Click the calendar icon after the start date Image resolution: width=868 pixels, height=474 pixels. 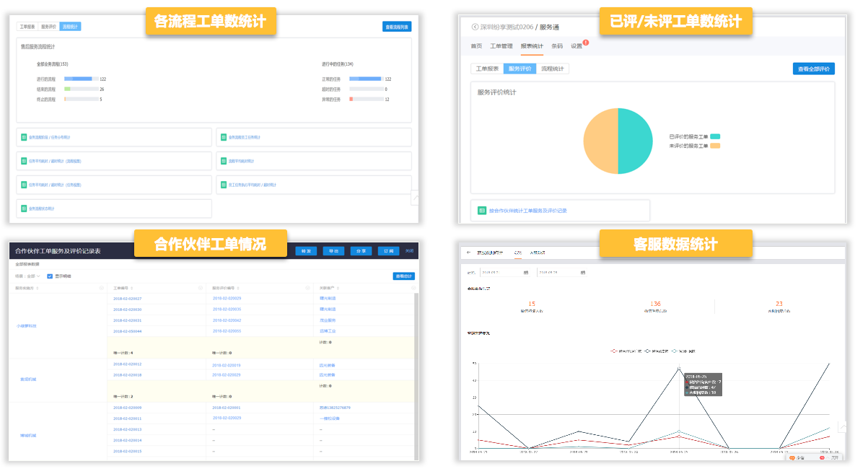tap(525, 273)
